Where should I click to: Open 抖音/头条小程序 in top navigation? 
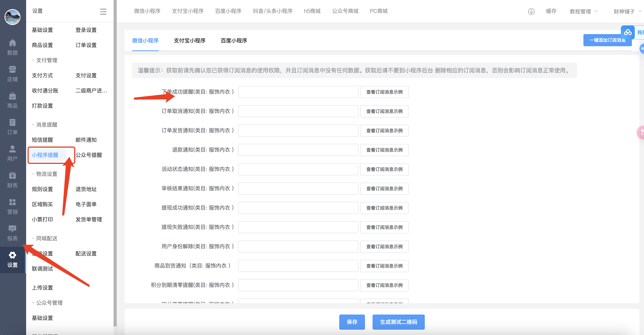(x=273, y=11)
